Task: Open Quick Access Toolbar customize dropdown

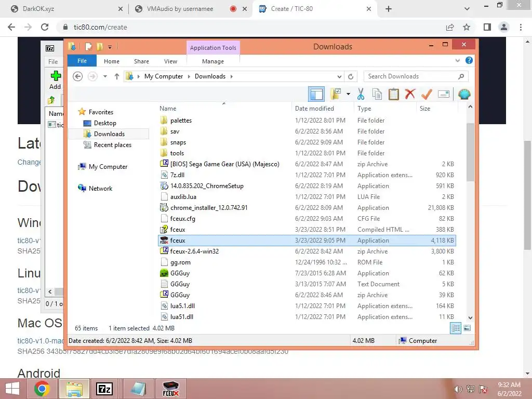Action: pos(110,47)
